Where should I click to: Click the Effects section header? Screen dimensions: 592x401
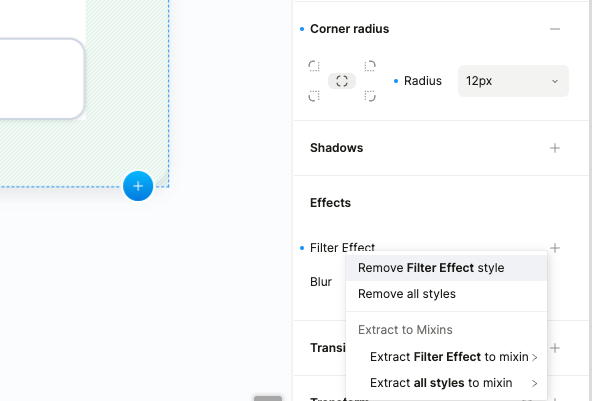click(x=330, y=203)
